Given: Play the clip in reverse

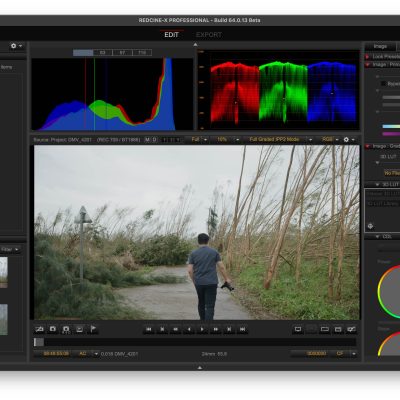Looking at the screenshot, I should click(x=189, y=329).
